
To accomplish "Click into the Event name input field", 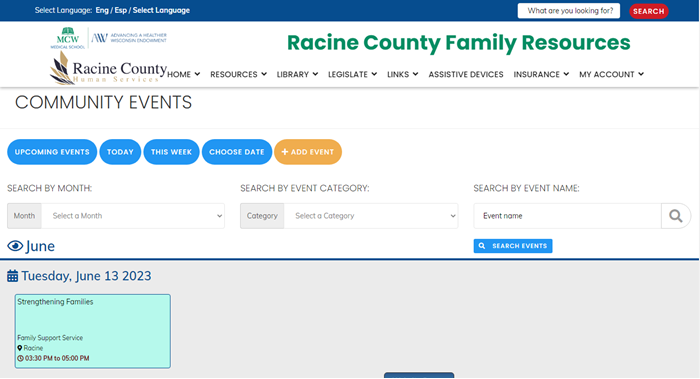I will (x=567, y=216).
